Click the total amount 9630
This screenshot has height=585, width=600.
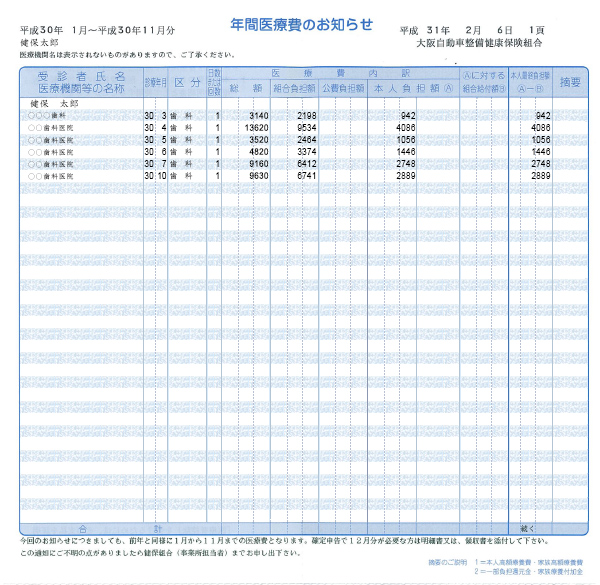(259, 176)
